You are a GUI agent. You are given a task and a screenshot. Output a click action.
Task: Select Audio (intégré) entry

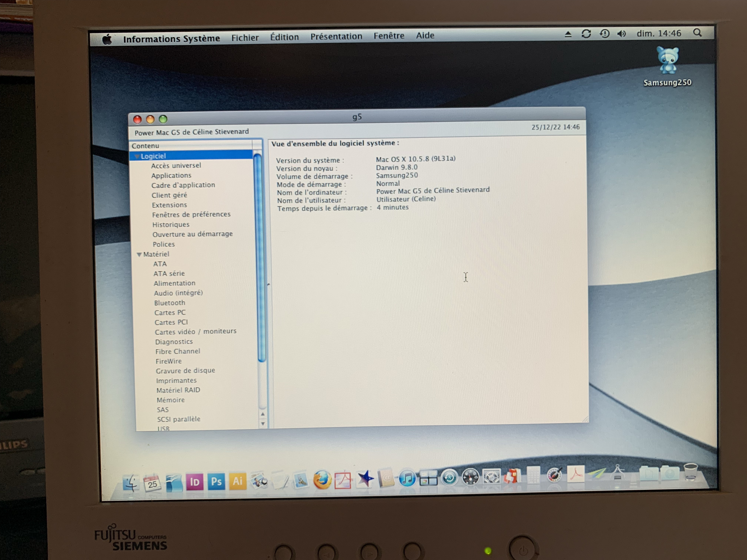(x=178, y=293)
